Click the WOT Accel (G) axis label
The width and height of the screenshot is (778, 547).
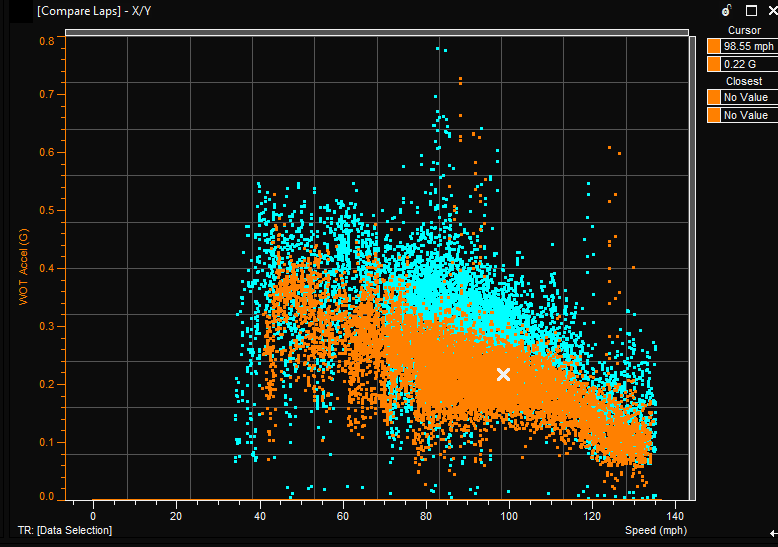coord(23,267)
